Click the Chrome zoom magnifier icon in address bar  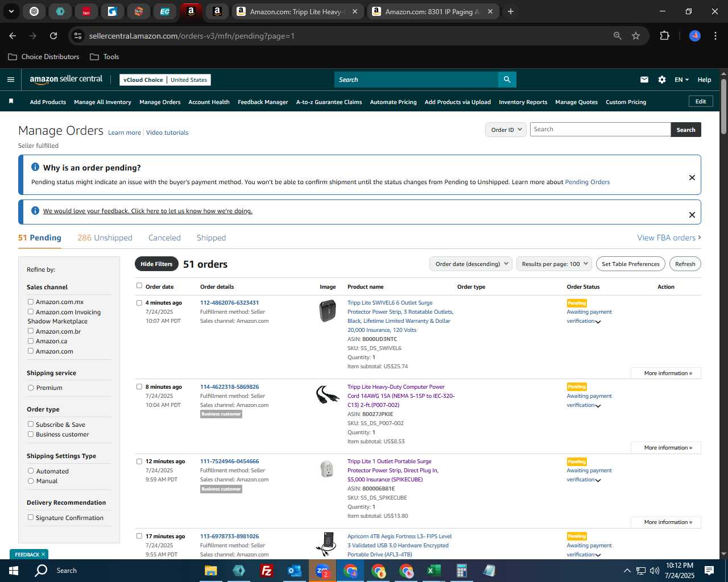618,36
